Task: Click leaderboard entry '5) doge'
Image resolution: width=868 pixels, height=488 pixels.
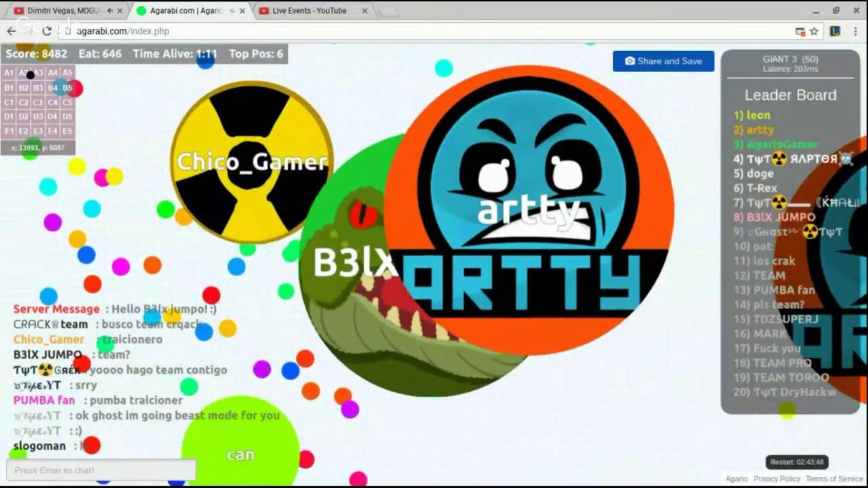Action: [x=753, y=174]
